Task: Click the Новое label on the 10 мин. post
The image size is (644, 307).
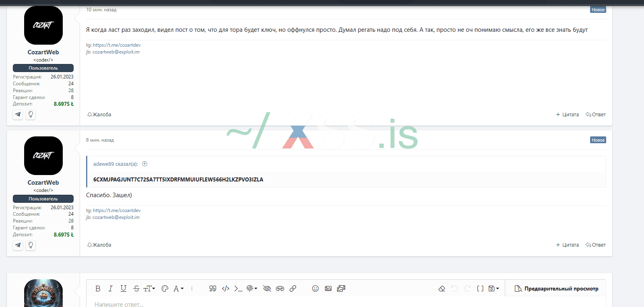Action: click(x=598, y=10)
